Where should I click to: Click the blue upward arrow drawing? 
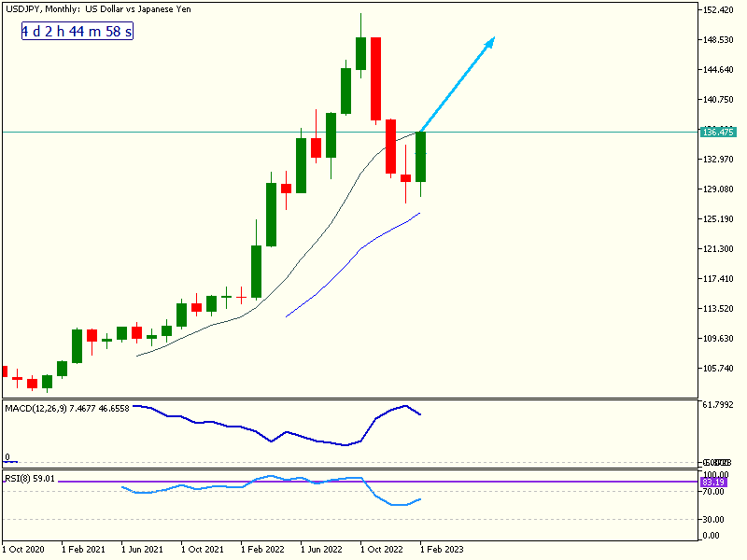pyautogui.click(x=458, y=85)
